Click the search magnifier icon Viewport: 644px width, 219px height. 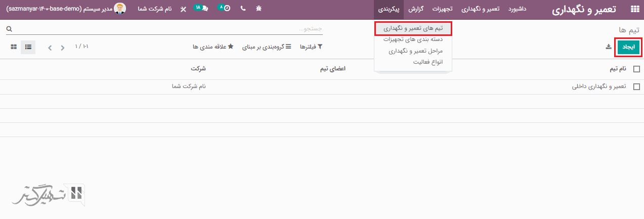(9, 29)
